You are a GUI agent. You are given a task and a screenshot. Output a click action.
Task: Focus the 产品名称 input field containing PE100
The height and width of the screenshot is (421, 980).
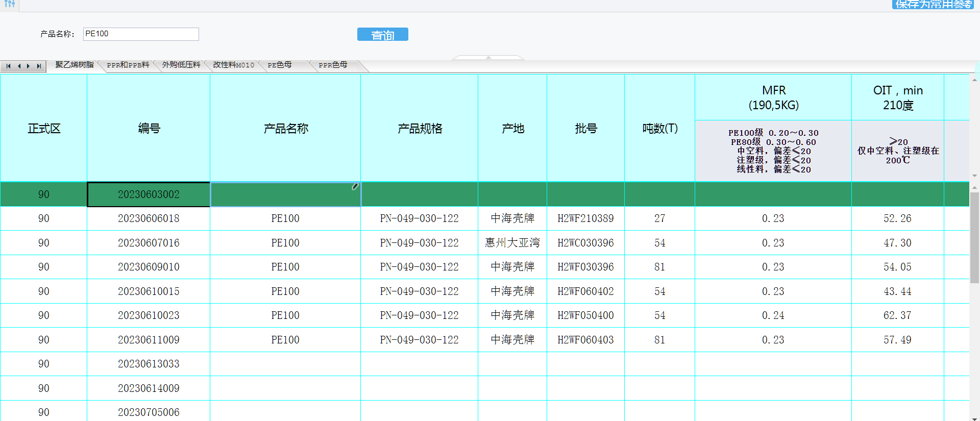(141, 34)
